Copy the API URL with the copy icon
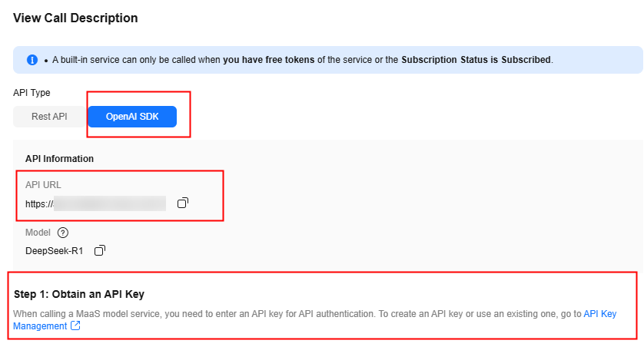This screenshot has height=347, width=644. 183,203
